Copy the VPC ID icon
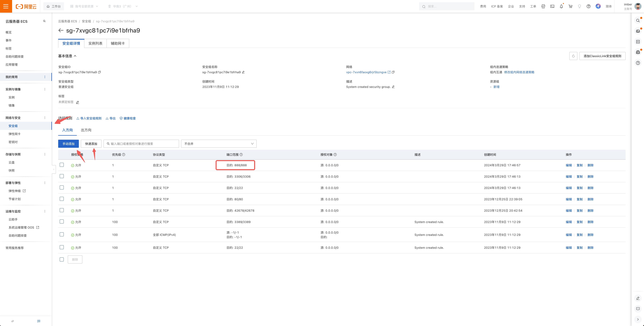 pyautogui.click(x=393, y=72)
